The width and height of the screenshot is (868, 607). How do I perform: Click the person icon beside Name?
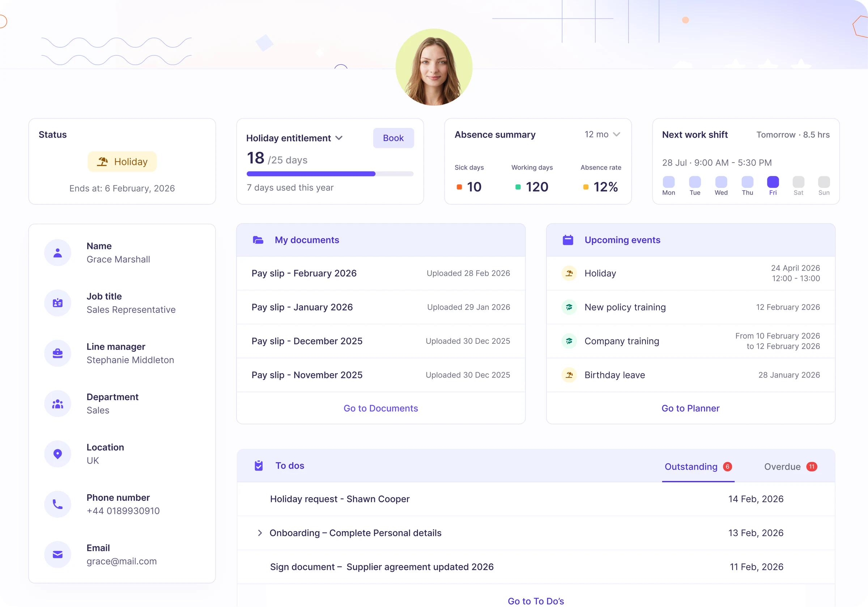tap(58, 252)
